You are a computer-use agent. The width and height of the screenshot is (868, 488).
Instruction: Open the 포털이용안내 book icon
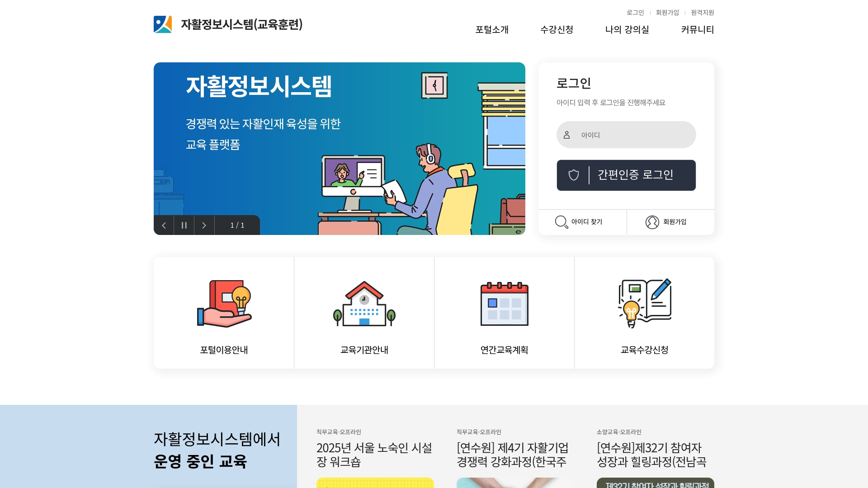tap(224, 303)
